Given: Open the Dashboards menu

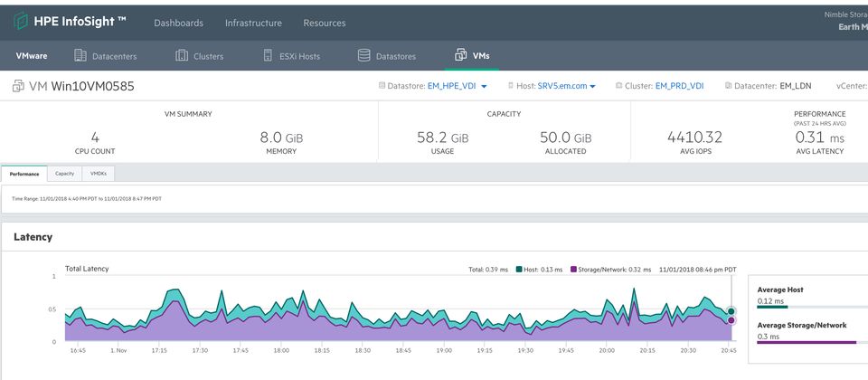Looking at the screenshot, I should (178, 23).
